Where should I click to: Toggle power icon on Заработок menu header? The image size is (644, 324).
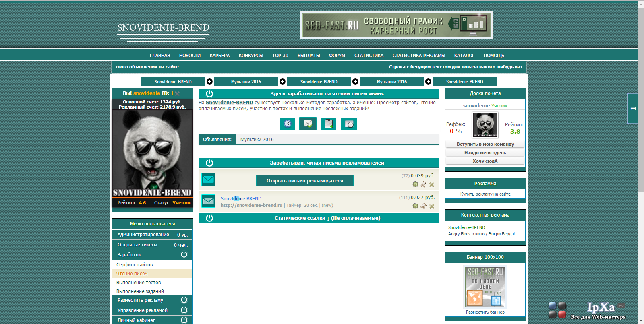click(184, 254)
